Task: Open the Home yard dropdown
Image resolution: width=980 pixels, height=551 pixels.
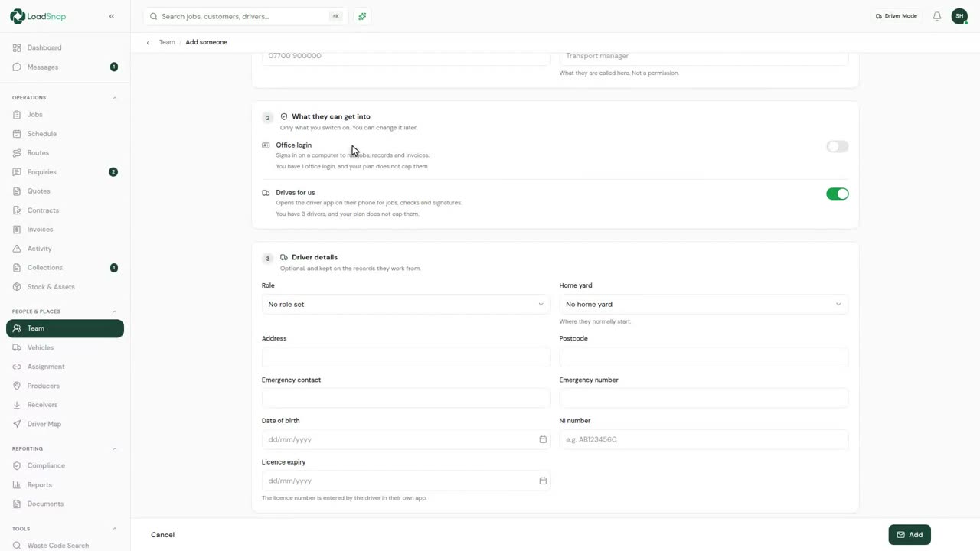Action: click(x=704, y=304)
